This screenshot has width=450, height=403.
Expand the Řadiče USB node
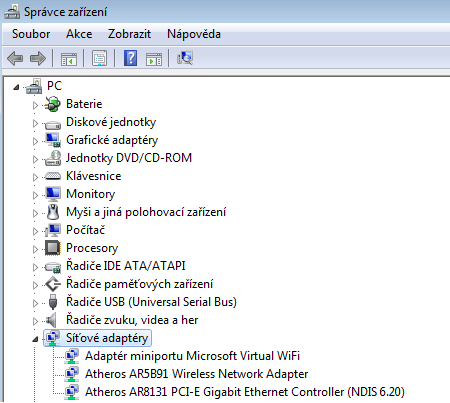[x=35, y=303]
